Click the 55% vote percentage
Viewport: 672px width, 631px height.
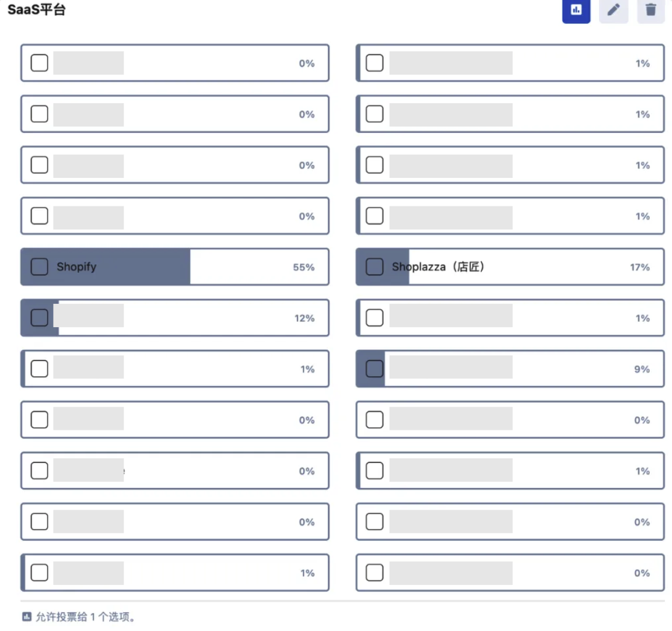click(303, 267)
